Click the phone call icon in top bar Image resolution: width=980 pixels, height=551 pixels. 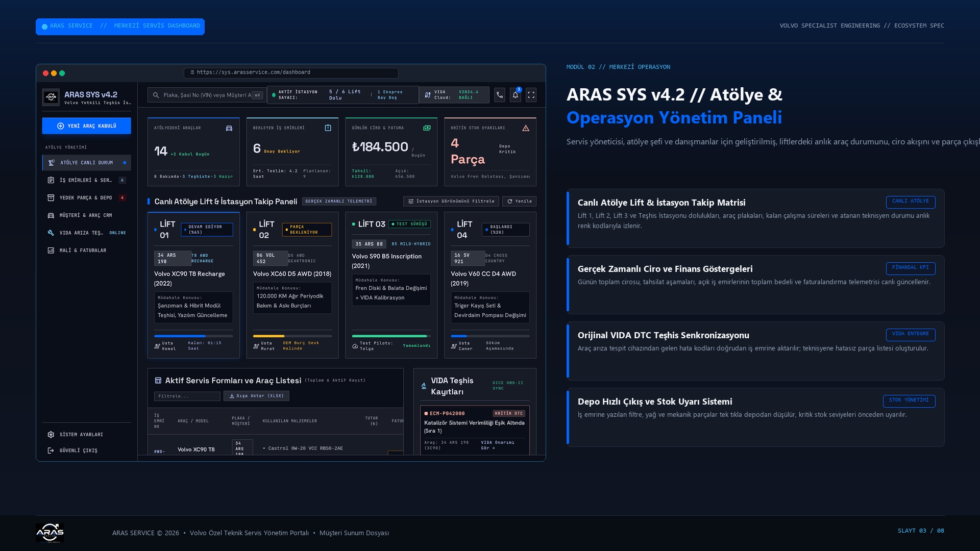(500, 95)
